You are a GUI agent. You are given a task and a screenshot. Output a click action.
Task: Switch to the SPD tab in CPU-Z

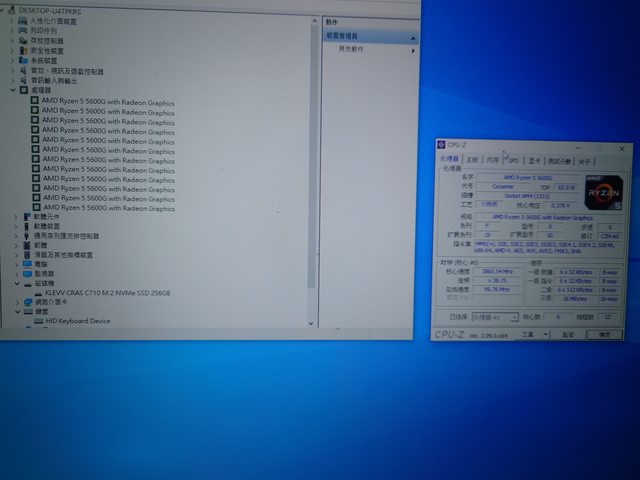tap(513, 160)
